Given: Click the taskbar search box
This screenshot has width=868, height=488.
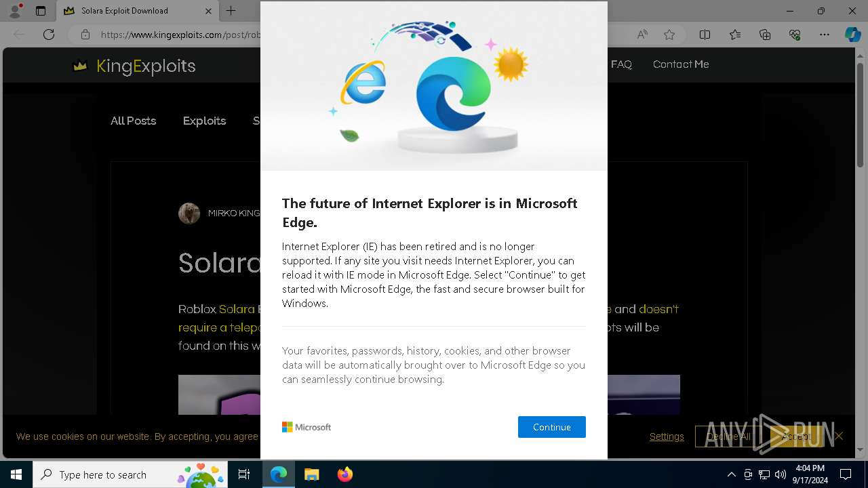Looking at the screenshot, I should (132, 474).
